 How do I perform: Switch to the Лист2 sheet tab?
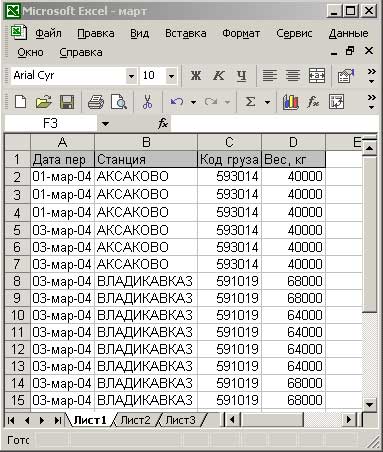tap(135, 420)
